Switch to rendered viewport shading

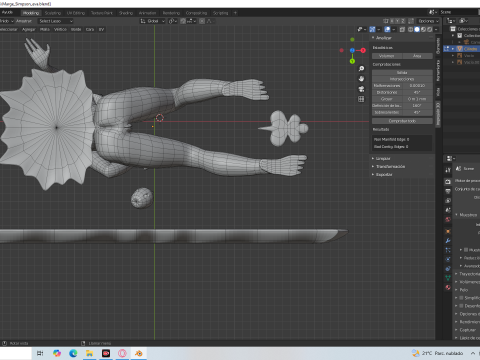point(429,29)
